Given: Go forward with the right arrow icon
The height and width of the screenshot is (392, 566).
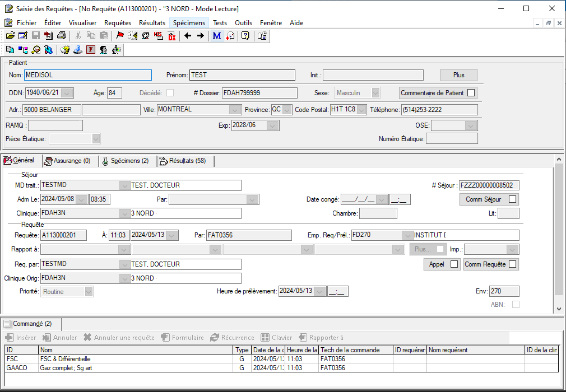Looking at the screenshot, I should click(200, 36).
